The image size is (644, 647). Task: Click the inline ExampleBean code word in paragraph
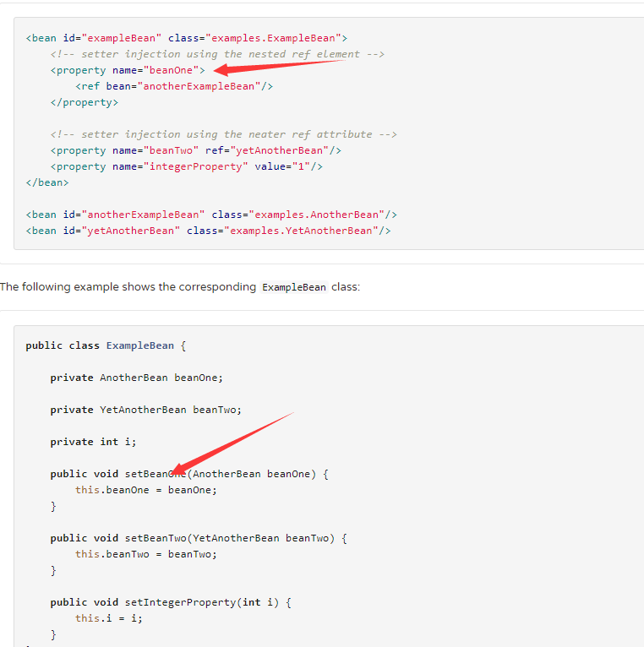294,287
